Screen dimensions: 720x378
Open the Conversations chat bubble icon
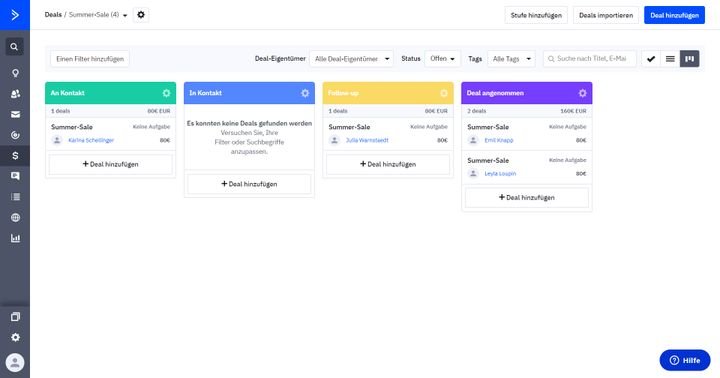coord(15,176)
